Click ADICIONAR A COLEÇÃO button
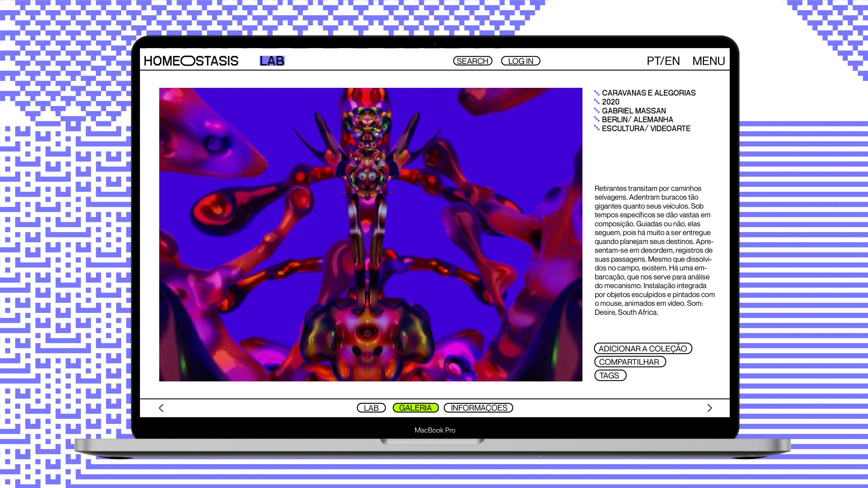Screen dimensions: 868x488 [643, 348]
